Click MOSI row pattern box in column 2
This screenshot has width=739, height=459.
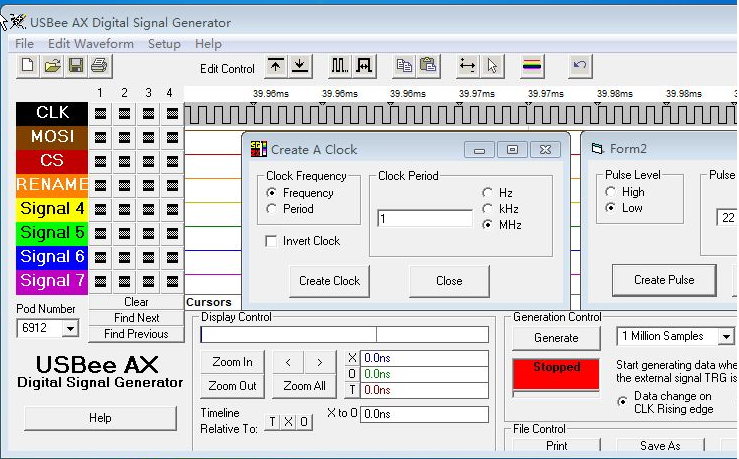pos(124,138)
